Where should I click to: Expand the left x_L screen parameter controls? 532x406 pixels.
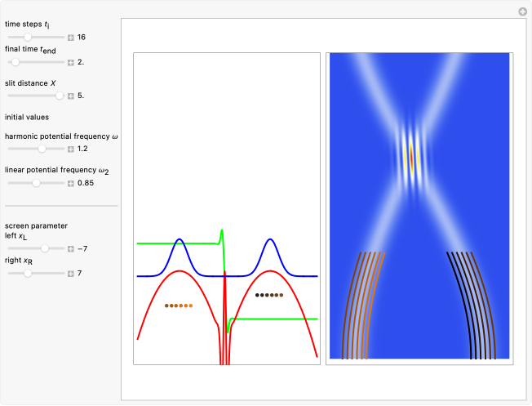[70, 249]
